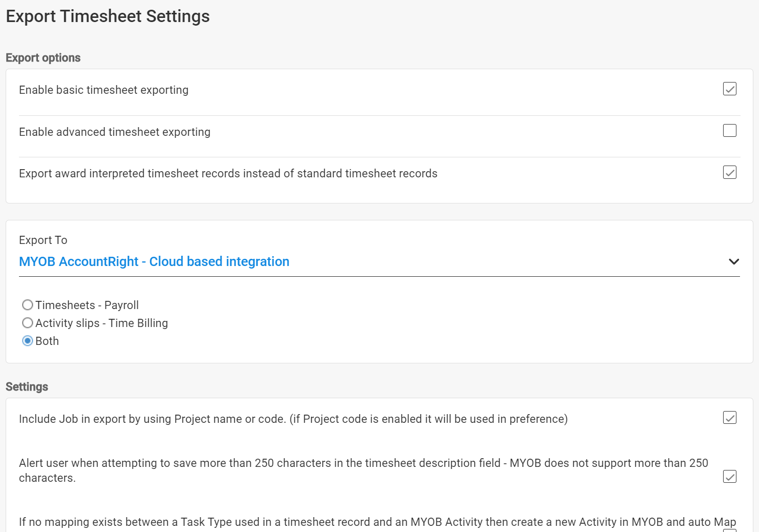Click the 'Include Job in export' description text

click(293, 419)
